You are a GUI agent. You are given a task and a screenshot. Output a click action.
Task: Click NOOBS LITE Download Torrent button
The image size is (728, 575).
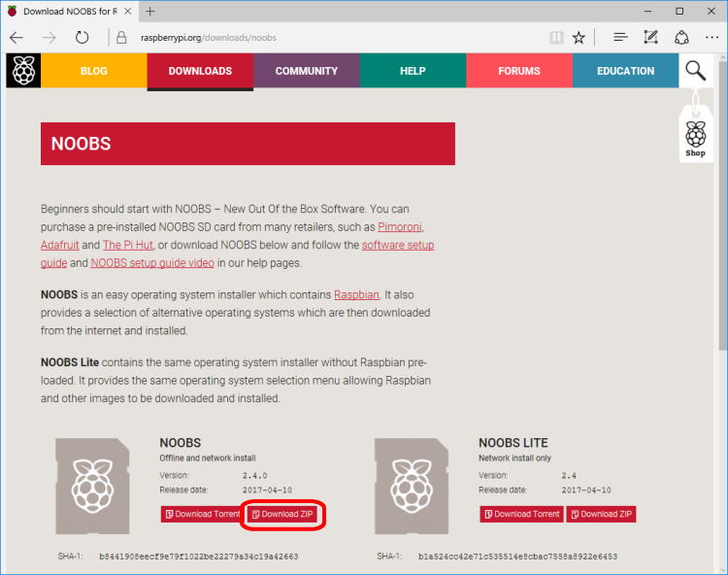pos(521,514)
